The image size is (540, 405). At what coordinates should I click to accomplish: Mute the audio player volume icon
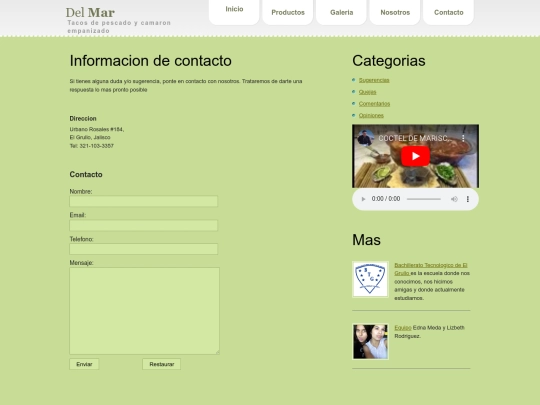click(x=454, y=199)
